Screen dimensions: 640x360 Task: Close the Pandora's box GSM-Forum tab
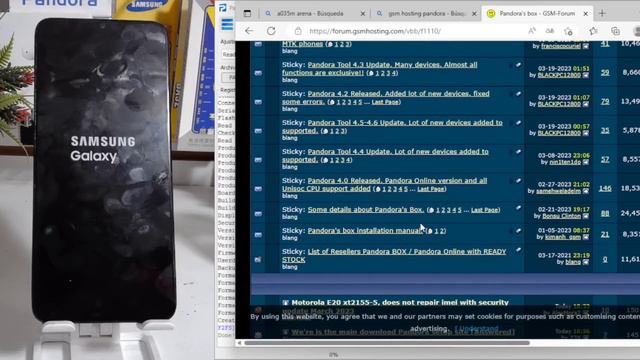585,13
